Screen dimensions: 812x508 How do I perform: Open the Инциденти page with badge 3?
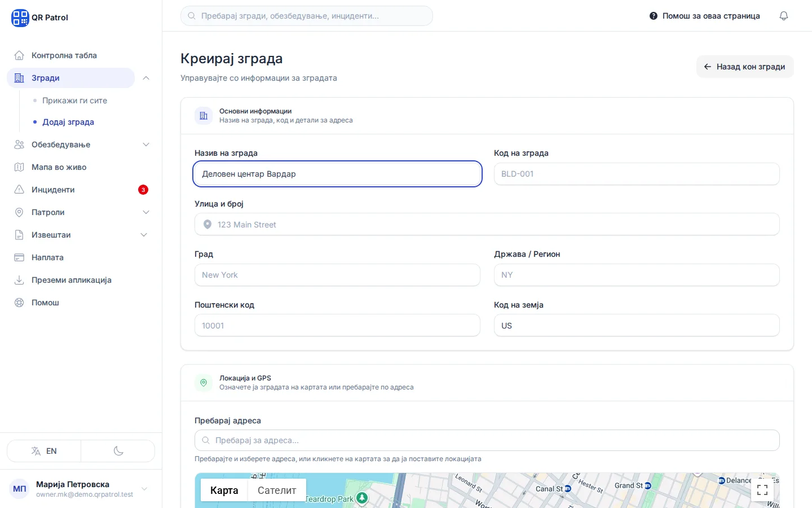(81, 190)
